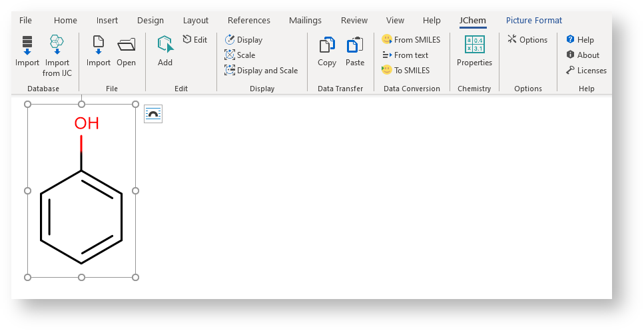Open the Picture Format tab
The width and height of the screenshot is (644, 331).
pyautogui.click(x=533, y=21)
